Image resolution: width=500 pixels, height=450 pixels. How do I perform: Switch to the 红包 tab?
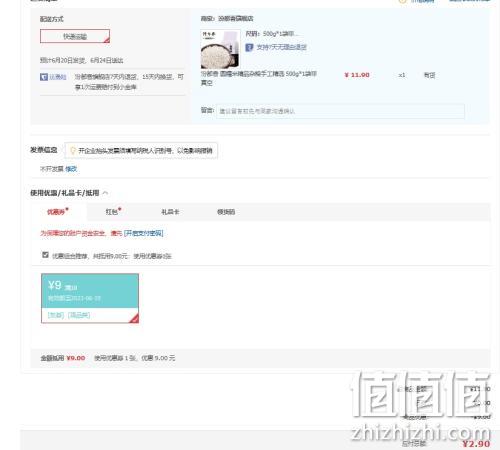[113, 212]
